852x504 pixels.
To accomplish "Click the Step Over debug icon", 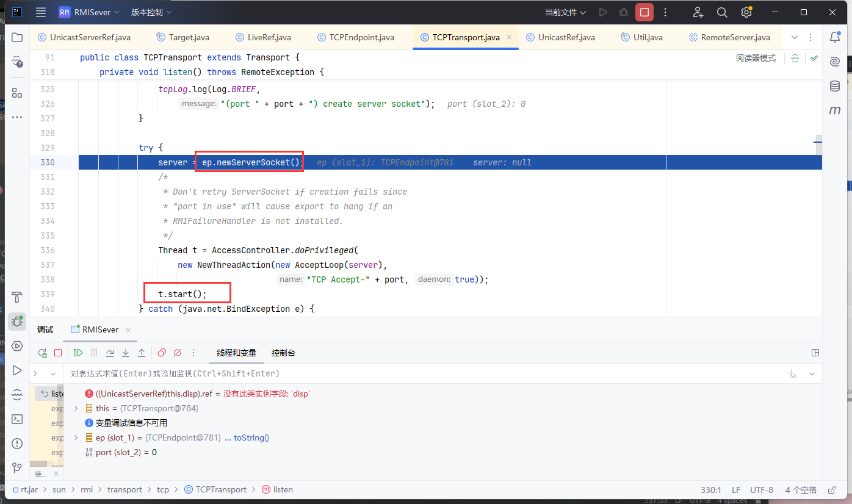I will [110, 353].
